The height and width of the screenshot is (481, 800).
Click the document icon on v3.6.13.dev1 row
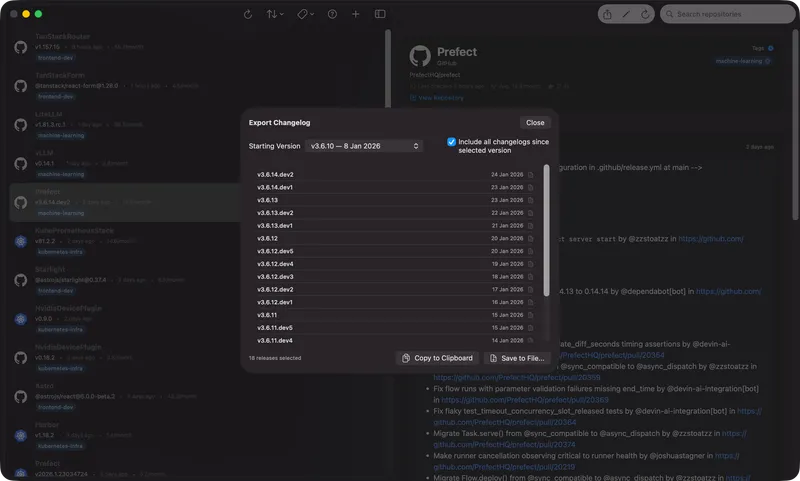point(531,226)
